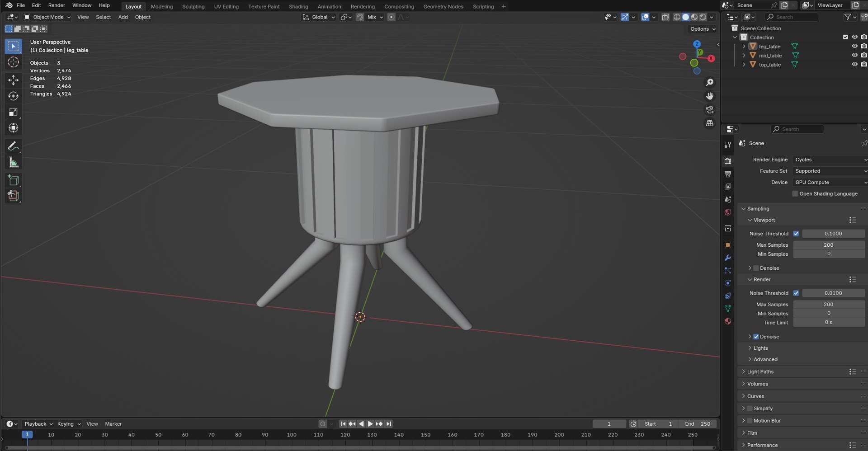Open the Global transform orientation dropdown
The height and width of the screenshot is (451, 868).
pyautogui.click(x=319, y=17)
